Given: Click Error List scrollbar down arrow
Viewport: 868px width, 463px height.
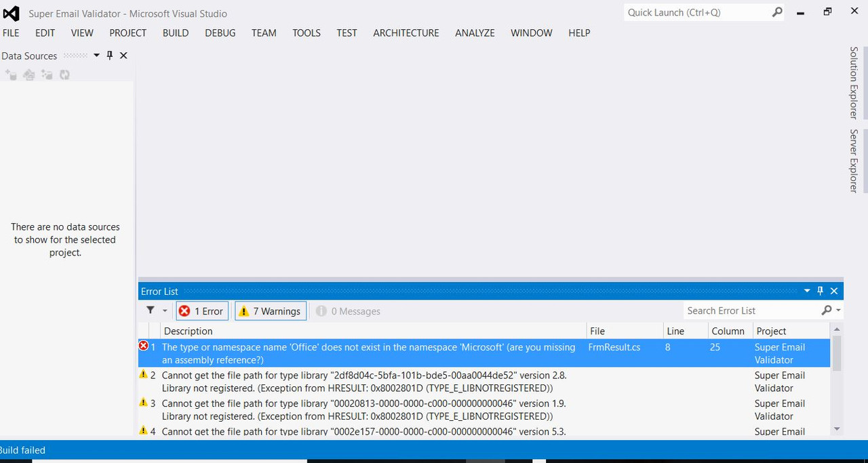Looking at the screenshot, I should 836,428.
